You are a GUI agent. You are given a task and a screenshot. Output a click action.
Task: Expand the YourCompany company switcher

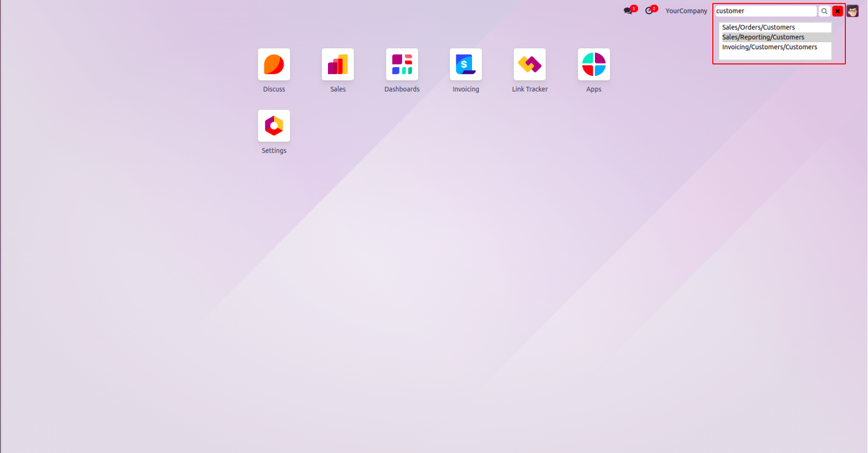pos(686,11)
